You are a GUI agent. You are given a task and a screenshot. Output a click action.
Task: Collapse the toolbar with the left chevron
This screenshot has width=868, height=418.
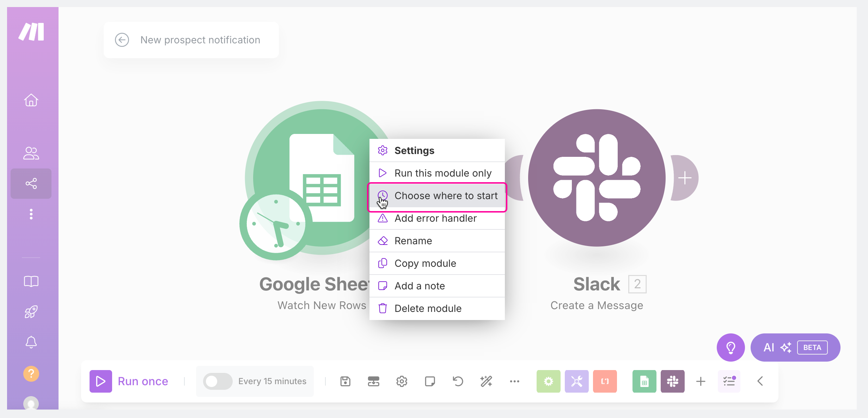point(760,381)
